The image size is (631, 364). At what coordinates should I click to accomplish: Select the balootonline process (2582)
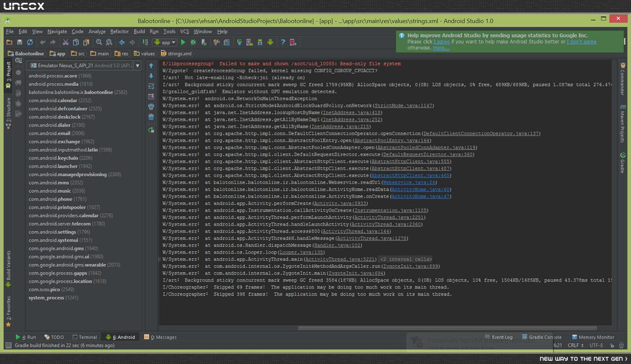click(78, 92)
